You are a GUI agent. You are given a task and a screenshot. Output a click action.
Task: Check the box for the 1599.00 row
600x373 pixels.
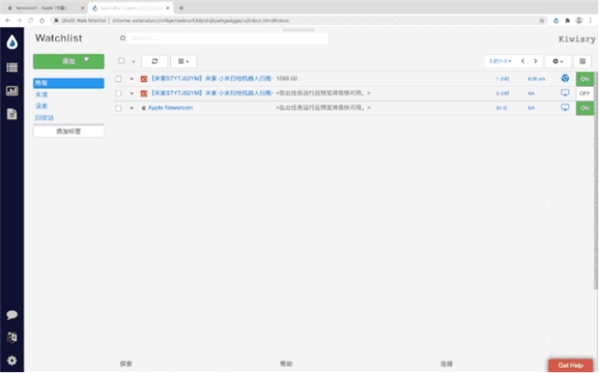click(119, 79)
